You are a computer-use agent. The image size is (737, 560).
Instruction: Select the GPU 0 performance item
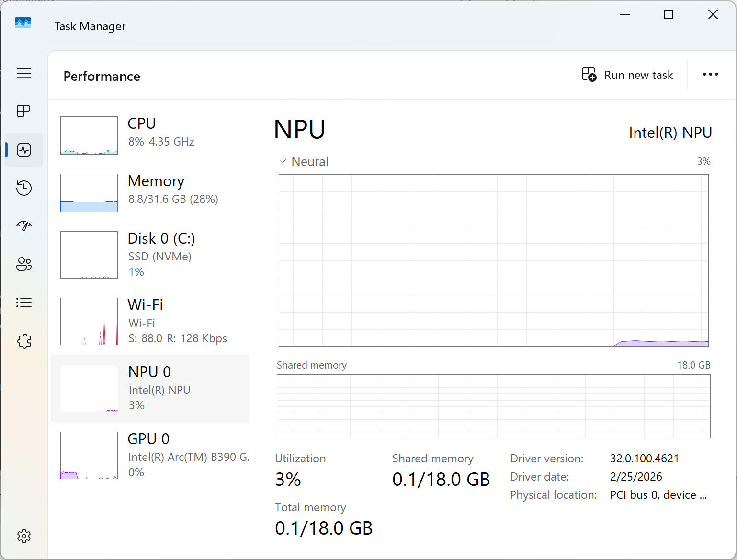coord(150,455)
